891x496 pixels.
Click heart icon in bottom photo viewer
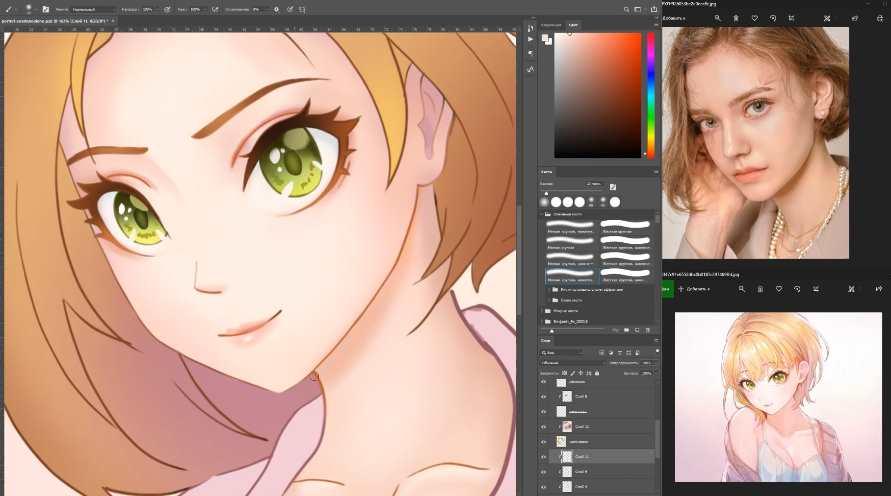(x=779, y=289)
